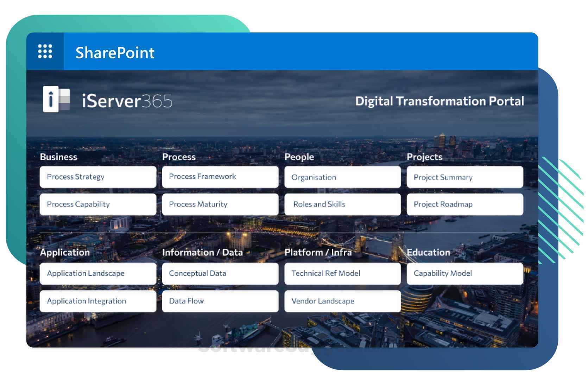
Task: Open the Data Flow tile
Action: (220, 301)
